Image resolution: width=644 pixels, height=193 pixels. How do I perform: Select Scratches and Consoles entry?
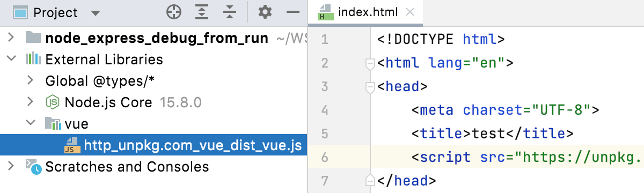127,167
